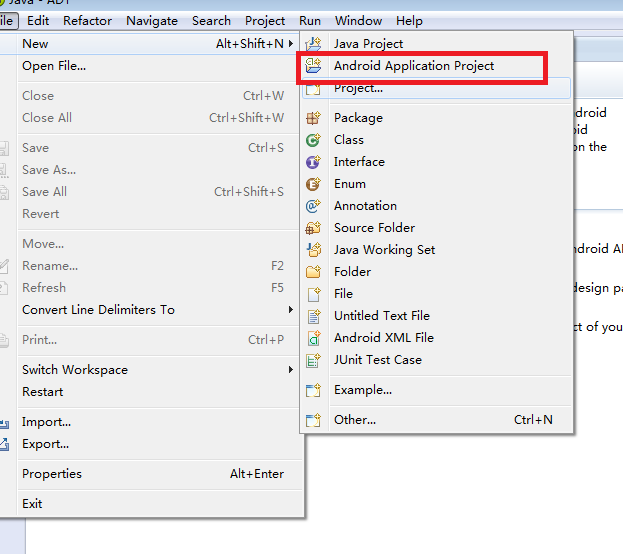Click the yellow Folder icon
The height and width of the screenshot is (554, 623).
point(313,272)
